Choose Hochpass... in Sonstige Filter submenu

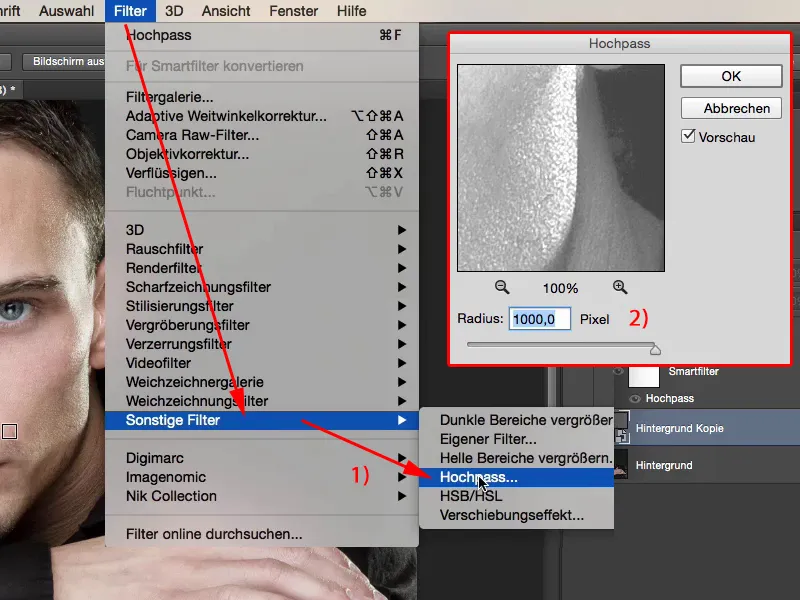516,477
